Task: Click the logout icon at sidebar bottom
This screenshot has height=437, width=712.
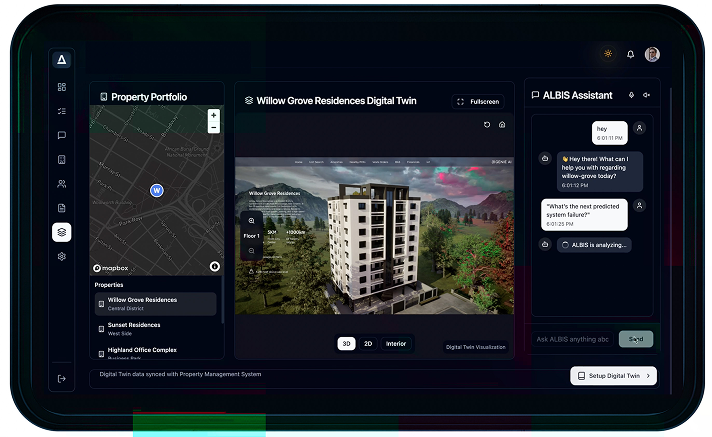Action: (62, 378)
